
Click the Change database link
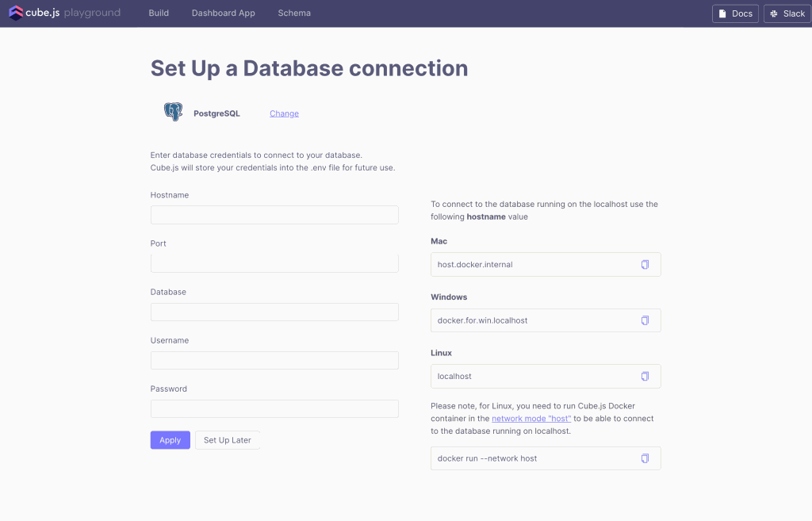point(285,113)
